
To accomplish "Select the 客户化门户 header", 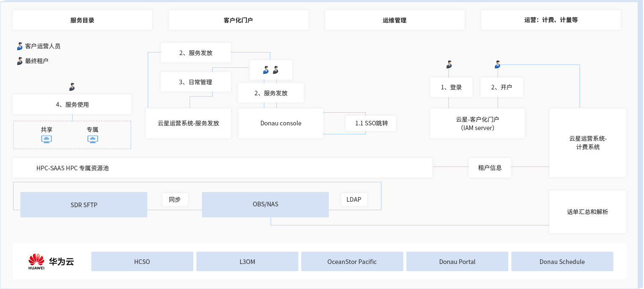I will 238,20.
